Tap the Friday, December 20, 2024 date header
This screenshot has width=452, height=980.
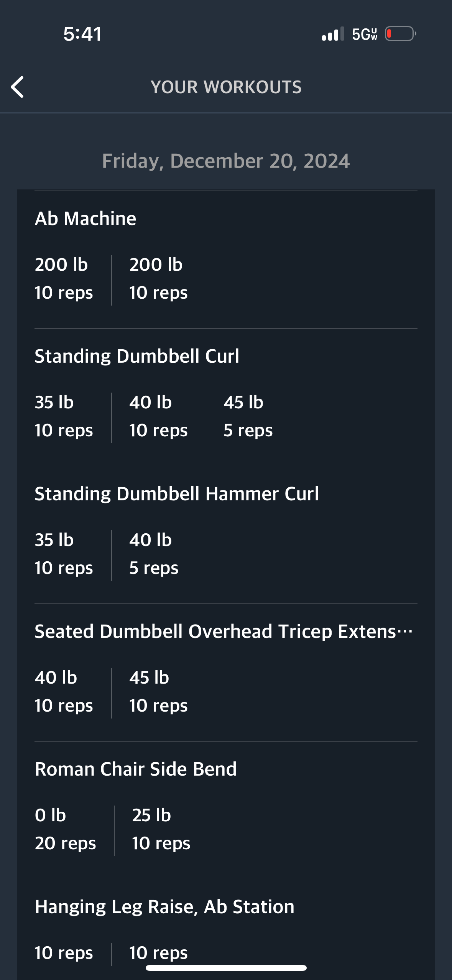226,161
